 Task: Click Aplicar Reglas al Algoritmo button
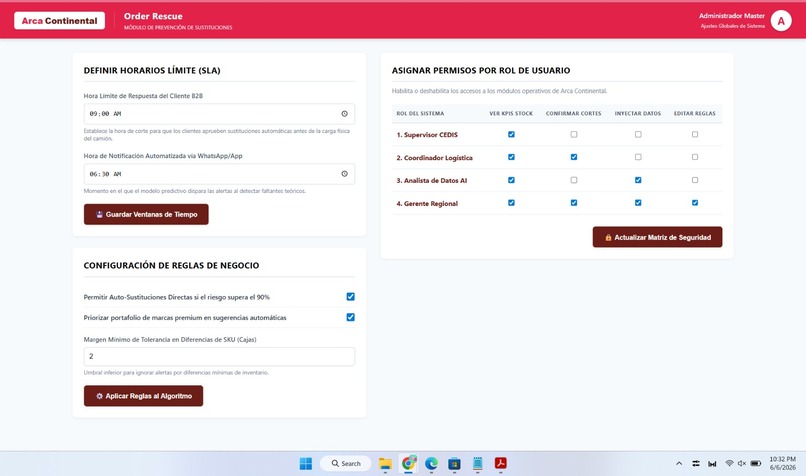point(143,396)
